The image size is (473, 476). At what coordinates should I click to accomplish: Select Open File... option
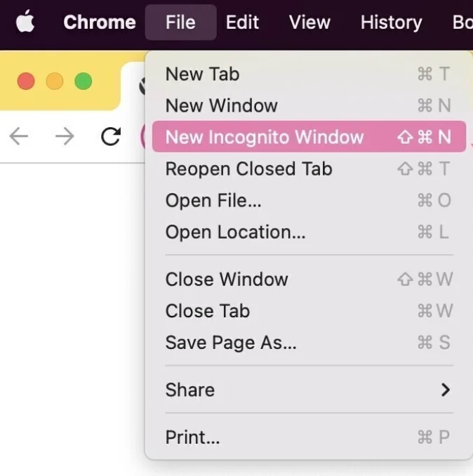(213, 200)
